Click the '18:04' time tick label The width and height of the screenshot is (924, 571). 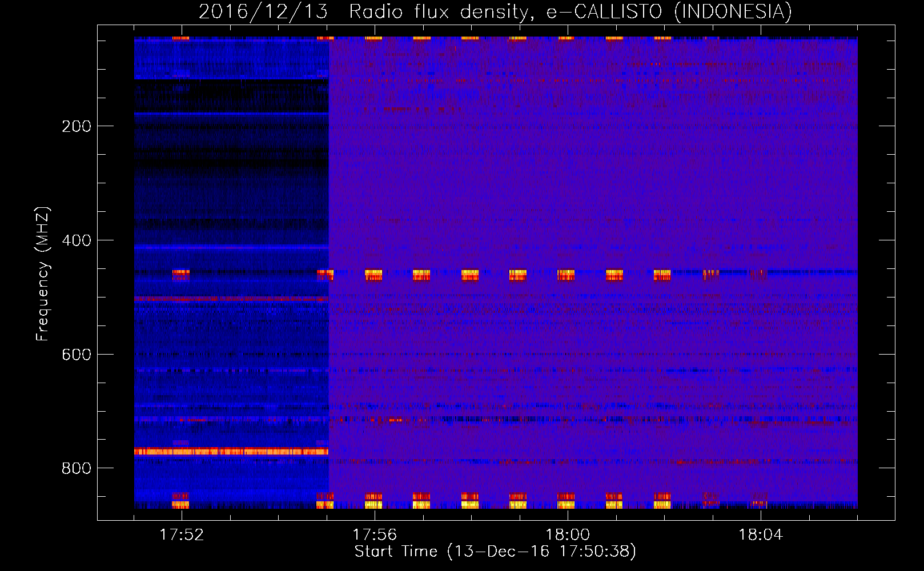(761, 535)
